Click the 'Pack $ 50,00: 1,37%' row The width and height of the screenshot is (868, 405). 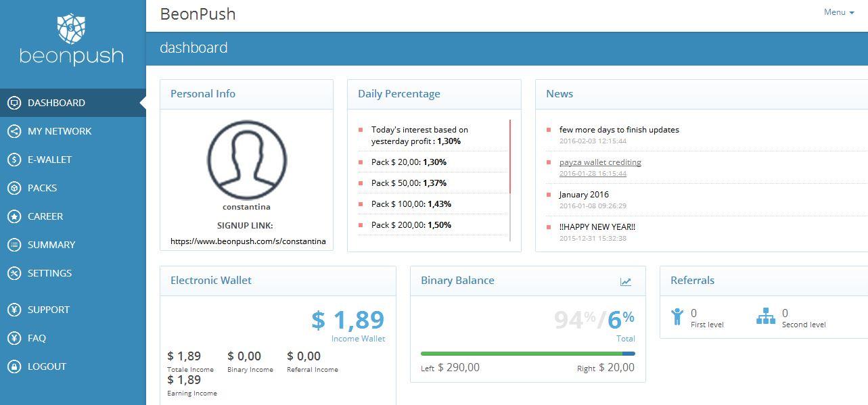(x=433, y=183)
